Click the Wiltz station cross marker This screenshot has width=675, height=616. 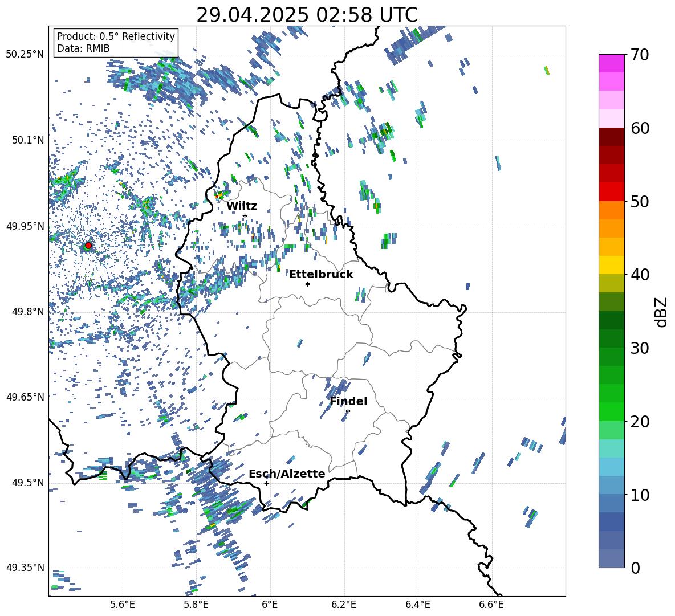[245, 215]
